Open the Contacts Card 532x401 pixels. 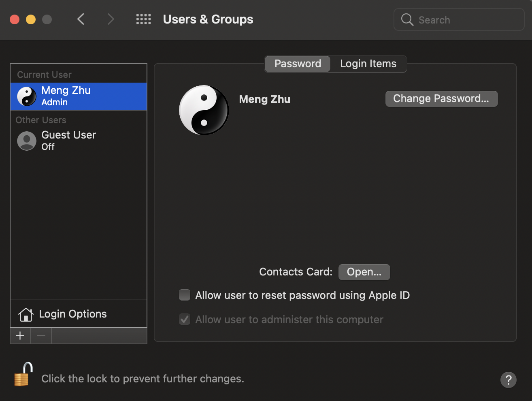coord(364,272)
